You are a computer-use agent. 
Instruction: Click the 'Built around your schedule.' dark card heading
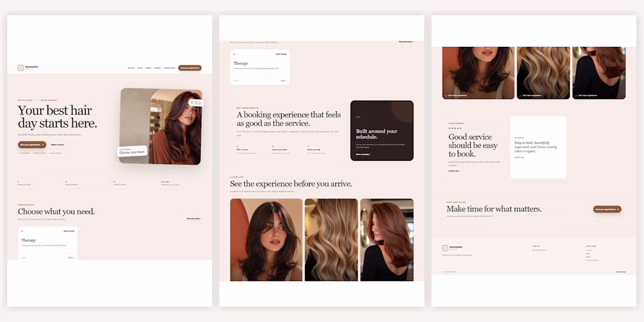376,134
